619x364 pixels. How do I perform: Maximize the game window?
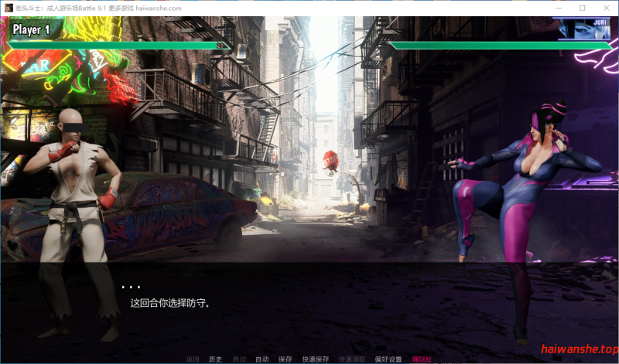click(x=583, y=8)
